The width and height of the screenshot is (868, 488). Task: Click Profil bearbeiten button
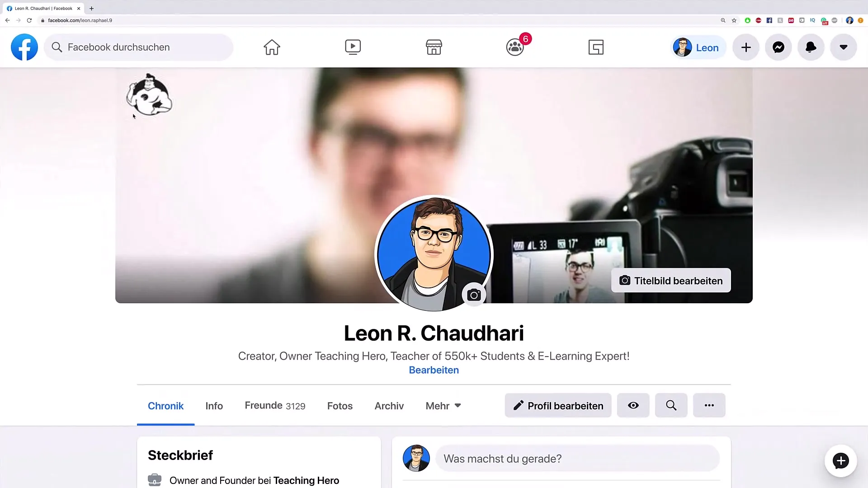557,405
